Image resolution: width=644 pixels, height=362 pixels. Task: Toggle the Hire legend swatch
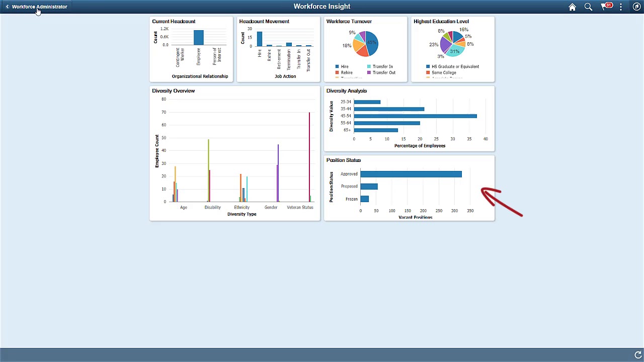pos(337,66)
